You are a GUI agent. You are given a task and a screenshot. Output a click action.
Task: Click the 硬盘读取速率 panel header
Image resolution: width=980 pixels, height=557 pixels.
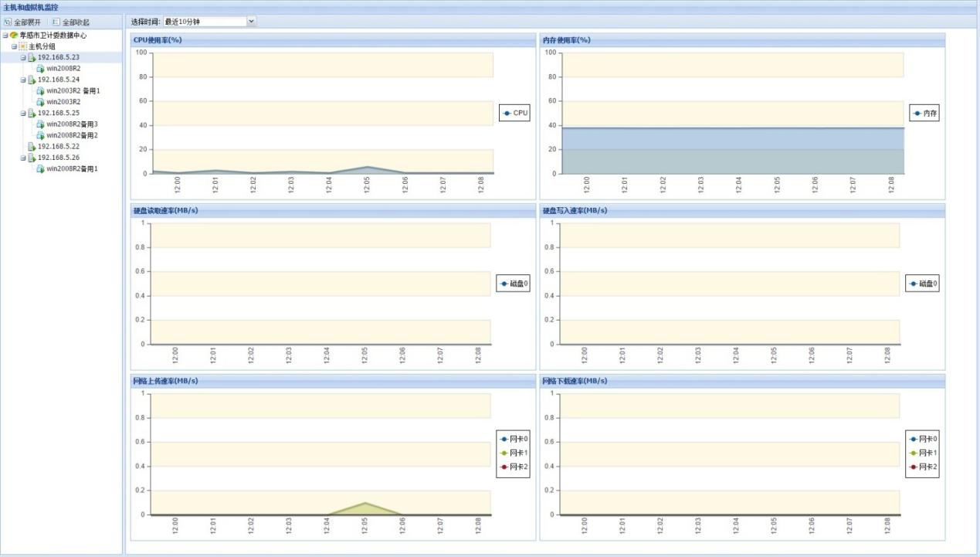[332, 210]
